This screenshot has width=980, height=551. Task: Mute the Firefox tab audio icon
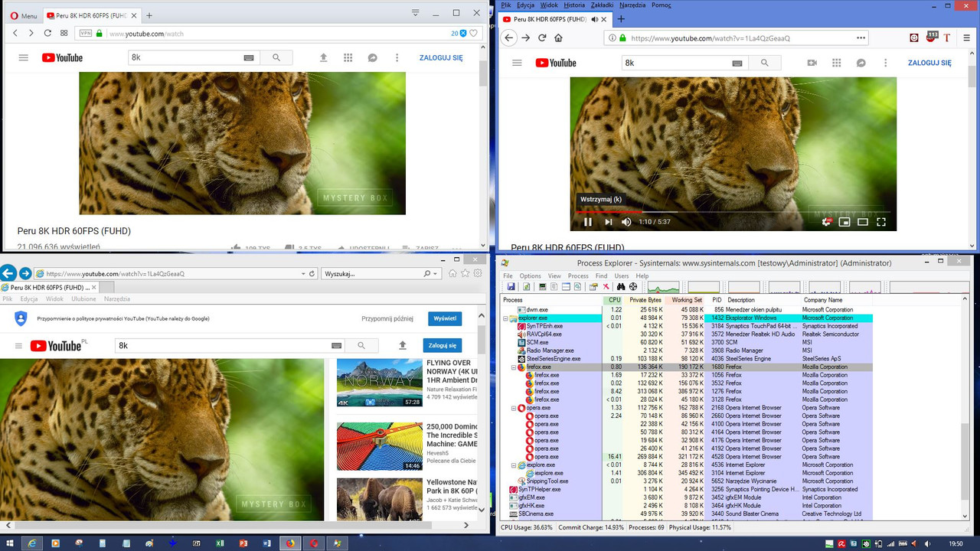594,18
